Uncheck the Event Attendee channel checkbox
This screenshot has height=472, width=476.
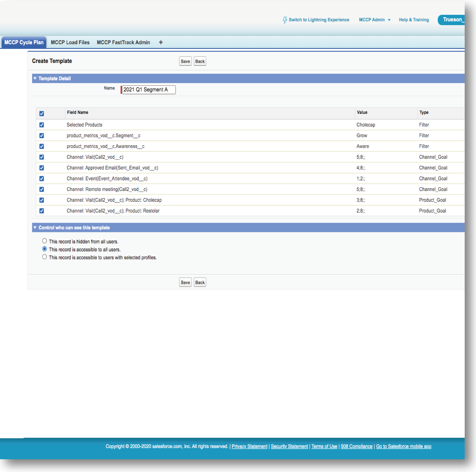coord(42,179)
